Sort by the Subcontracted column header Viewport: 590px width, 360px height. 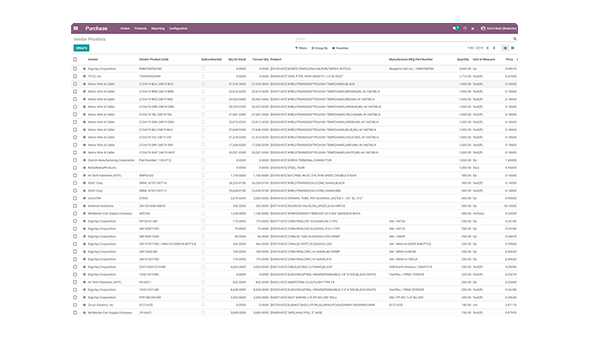coord(211,59)
